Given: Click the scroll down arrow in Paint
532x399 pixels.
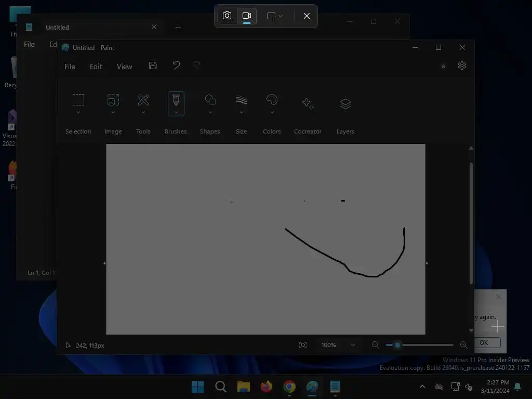Looking at the screenshot, I should pyautogui.click(x=471, y=330).
